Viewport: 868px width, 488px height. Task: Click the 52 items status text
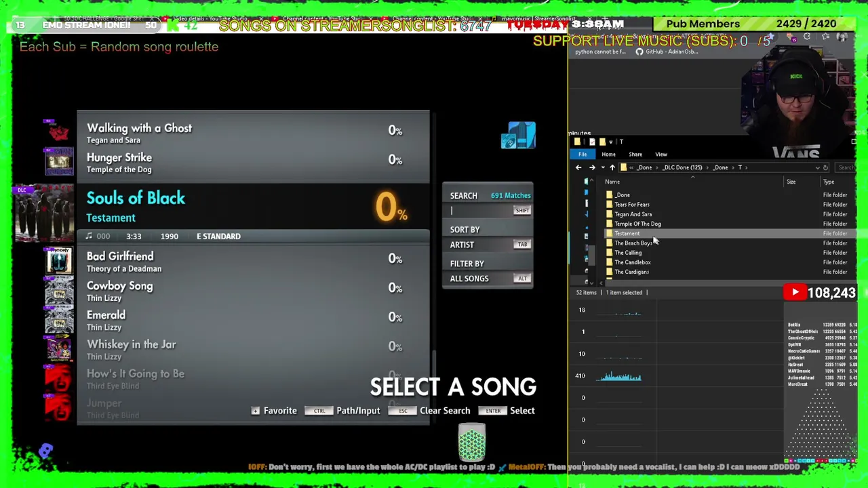tap(586, 293)
